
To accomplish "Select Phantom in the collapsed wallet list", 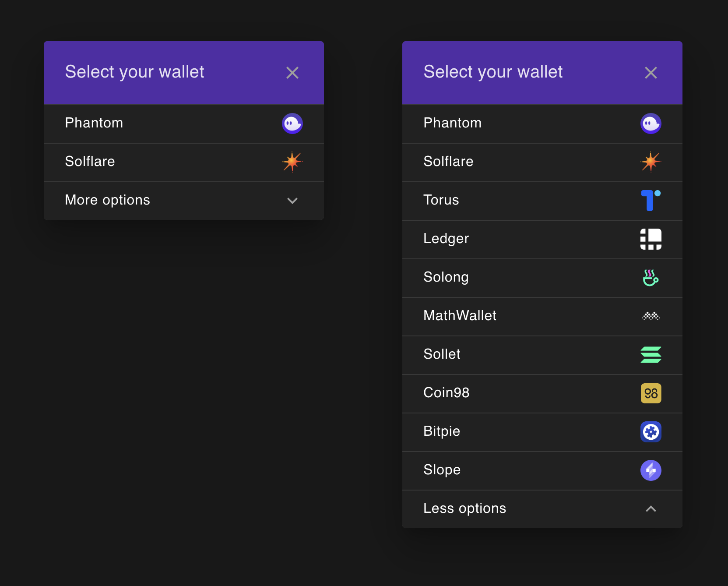I will click(184, 124).
